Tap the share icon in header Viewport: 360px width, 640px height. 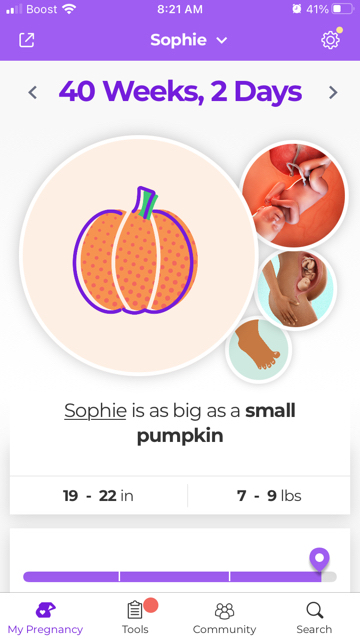[x=27, y=40]
